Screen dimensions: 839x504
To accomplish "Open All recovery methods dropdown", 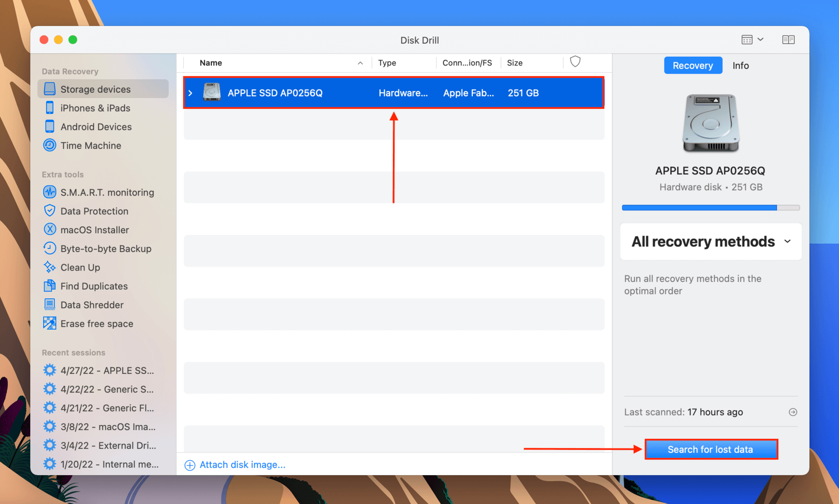I will (711, 242).
